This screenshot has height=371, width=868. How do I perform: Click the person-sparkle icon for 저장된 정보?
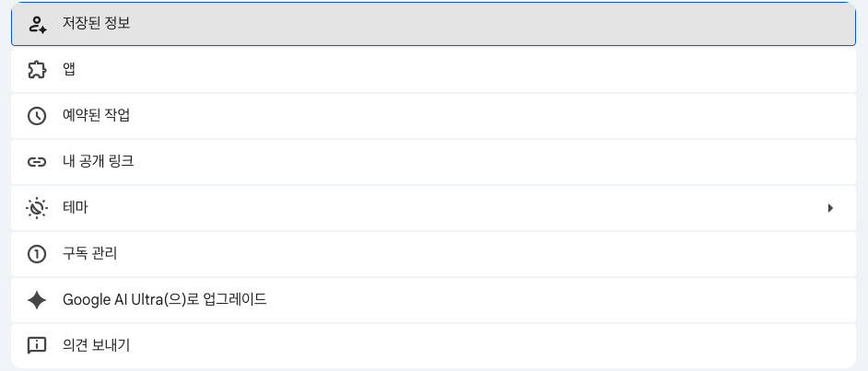coord(37,24)
